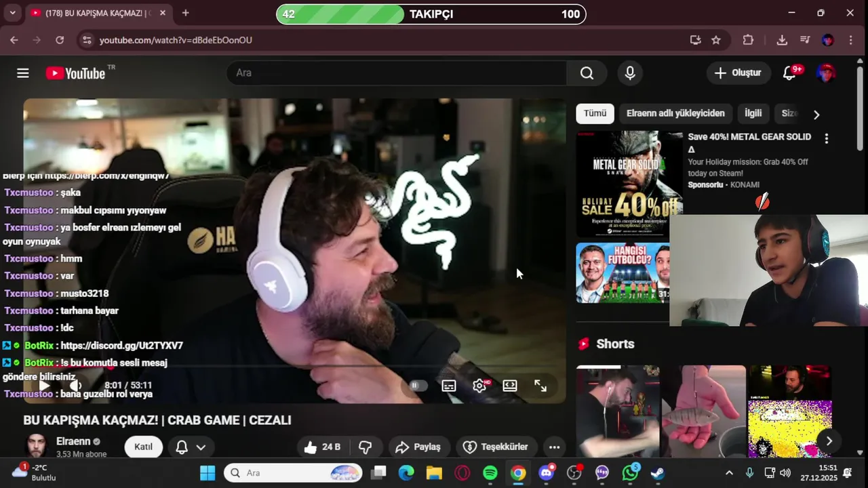Open the Elraenn channel avatar
The image size is (868, 488).
coord(37,446)
